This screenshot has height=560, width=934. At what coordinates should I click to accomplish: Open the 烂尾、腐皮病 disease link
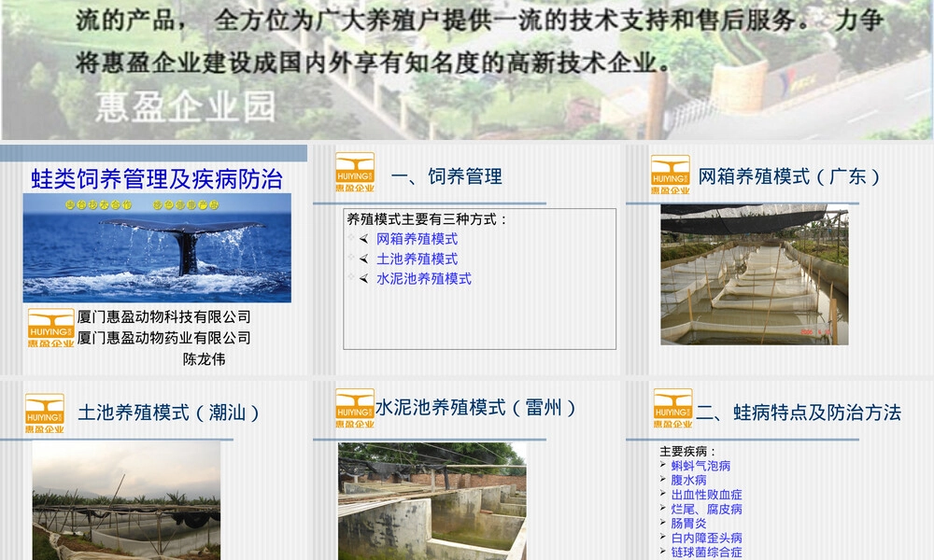706,510
